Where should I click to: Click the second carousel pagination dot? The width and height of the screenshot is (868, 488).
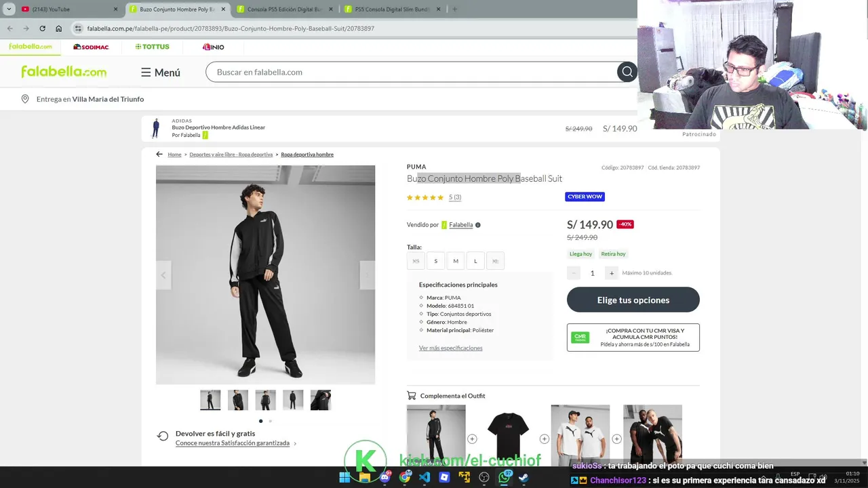(x=270, y=421)
